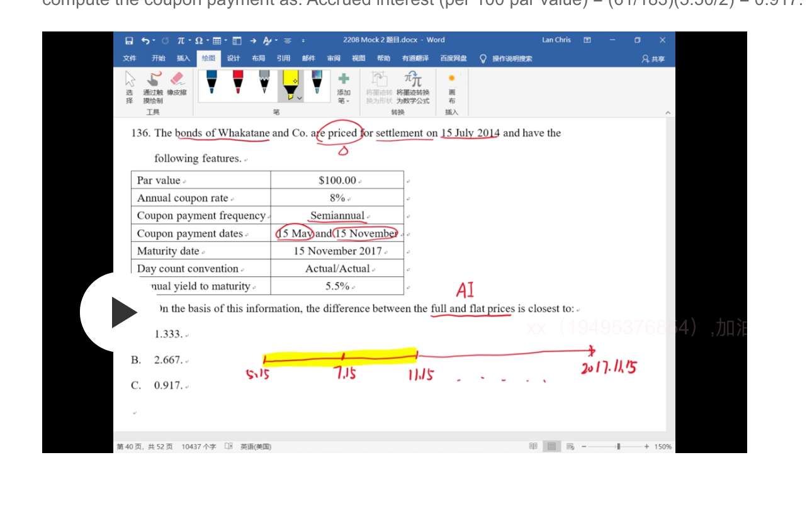Screen dimensions: 812x511
Task: Open the 审阅 (Review) ribbon tab
Action: (x=333, y=59)
